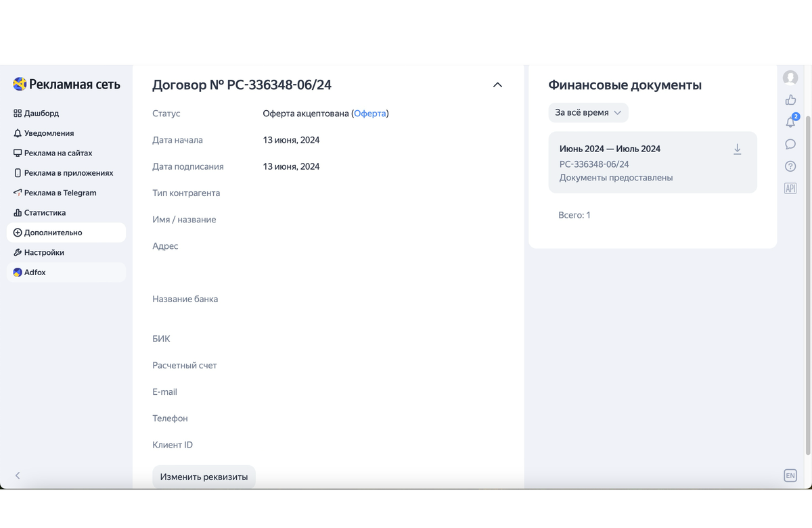Click the Дата начала value 13 июня, 2024
This screenshot has height=528, width=812.
291,140
